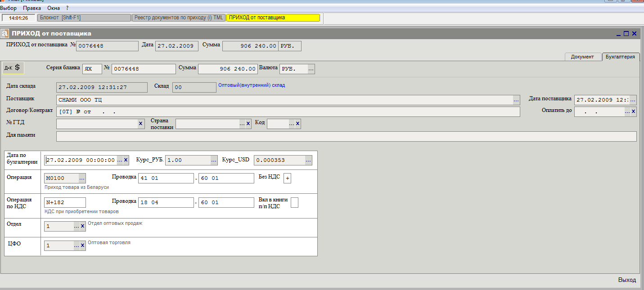644x290 pixels.
Task: Click the Договор/Контракт input field
Action: 288,112
